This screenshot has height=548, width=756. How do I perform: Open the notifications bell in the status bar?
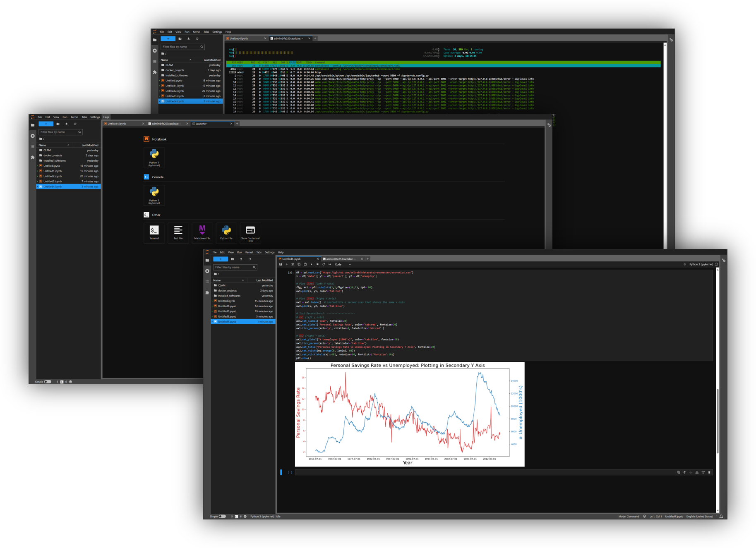(x=721, y=517)
